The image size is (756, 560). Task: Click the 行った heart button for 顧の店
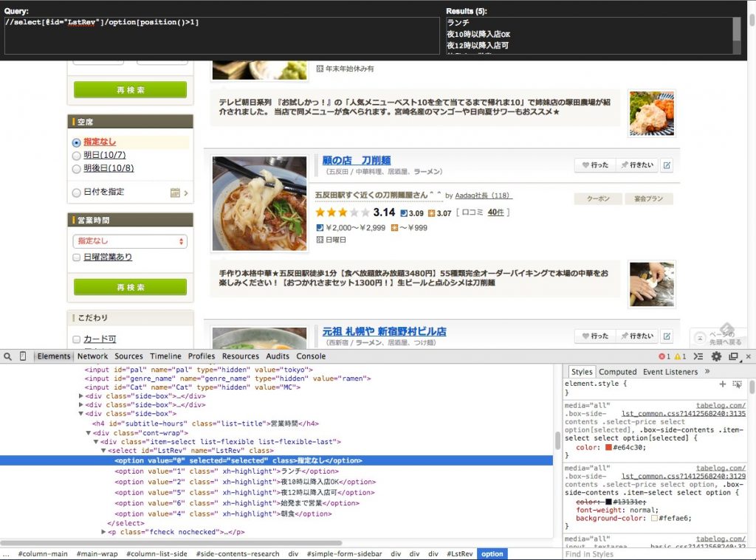(x=596, y=165)
